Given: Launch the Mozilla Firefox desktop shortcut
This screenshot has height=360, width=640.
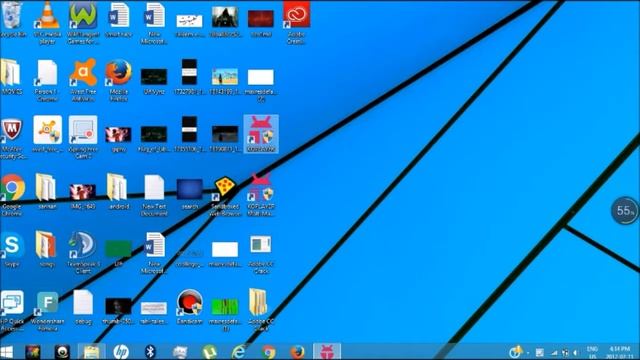Looking at the screenshot, I should tap(118, 79).
